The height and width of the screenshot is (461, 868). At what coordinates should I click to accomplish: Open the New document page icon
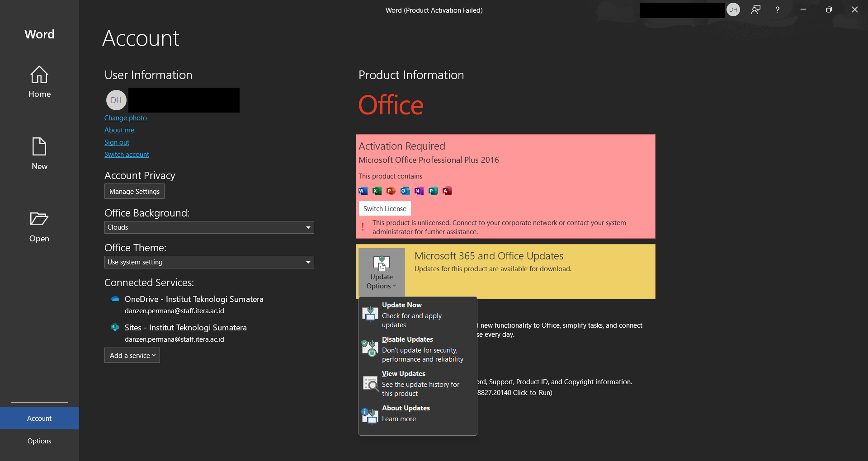(39, 147)
